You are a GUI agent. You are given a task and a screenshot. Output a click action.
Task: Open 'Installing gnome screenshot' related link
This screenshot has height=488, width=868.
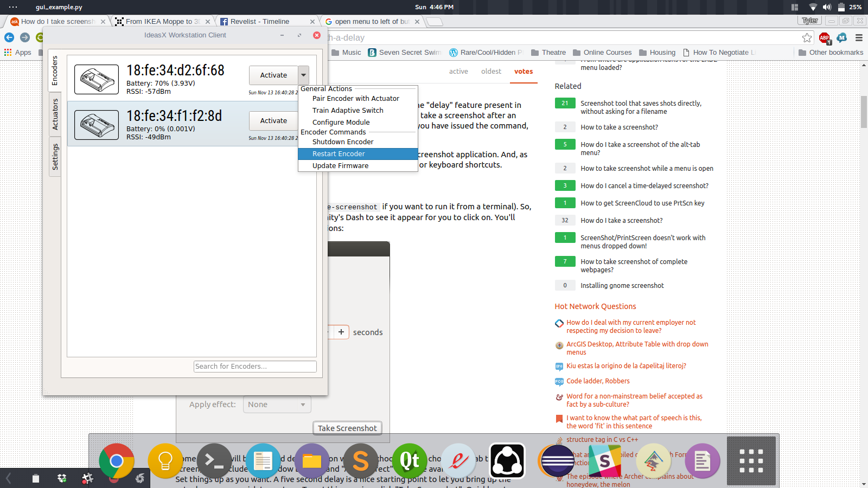(x=622, y=286)
